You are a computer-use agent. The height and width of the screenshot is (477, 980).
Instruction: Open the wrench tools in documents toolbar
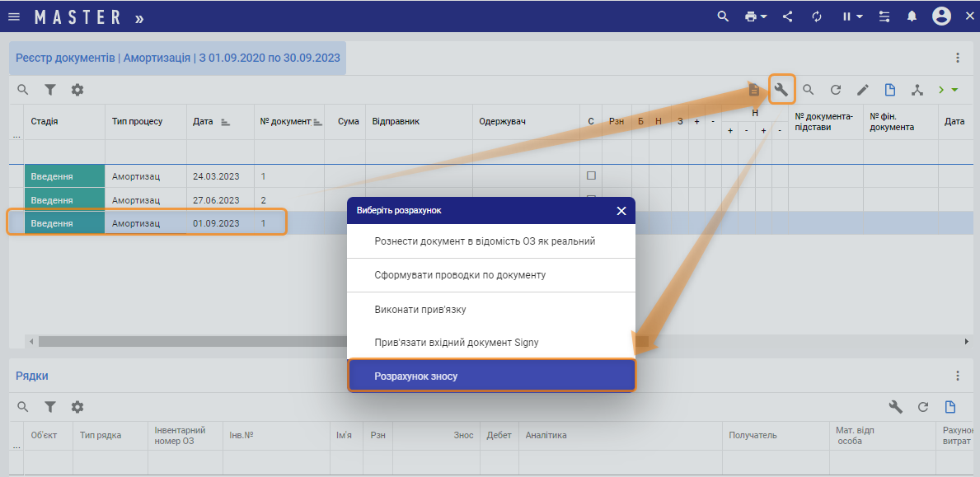click(781, 90)
